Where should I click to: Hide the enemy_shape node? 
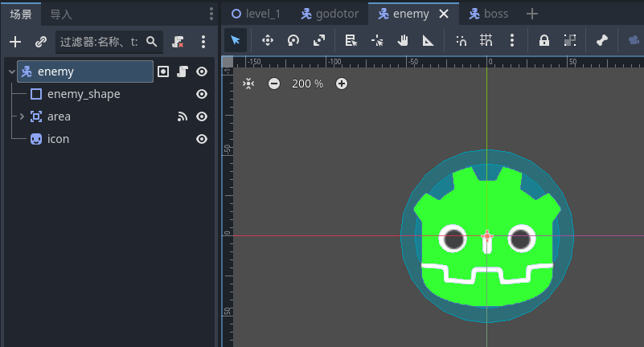point(202,94)
